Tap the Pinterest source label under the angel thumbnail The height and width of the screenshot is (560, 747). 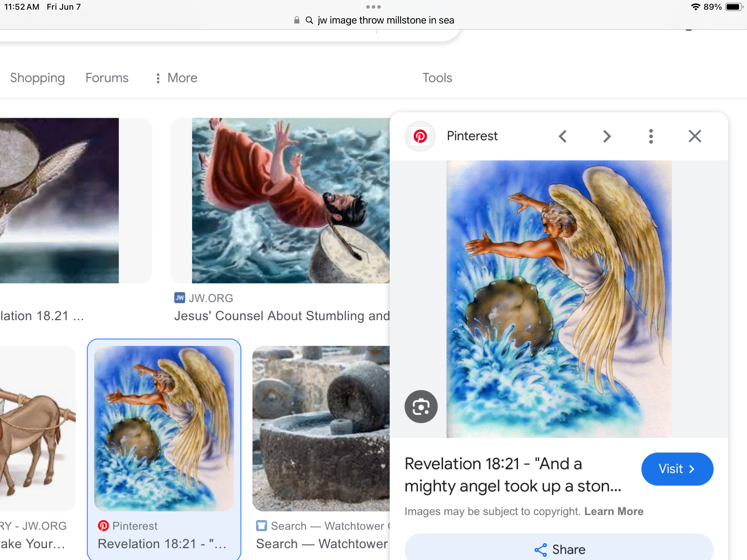coord(135,526)
